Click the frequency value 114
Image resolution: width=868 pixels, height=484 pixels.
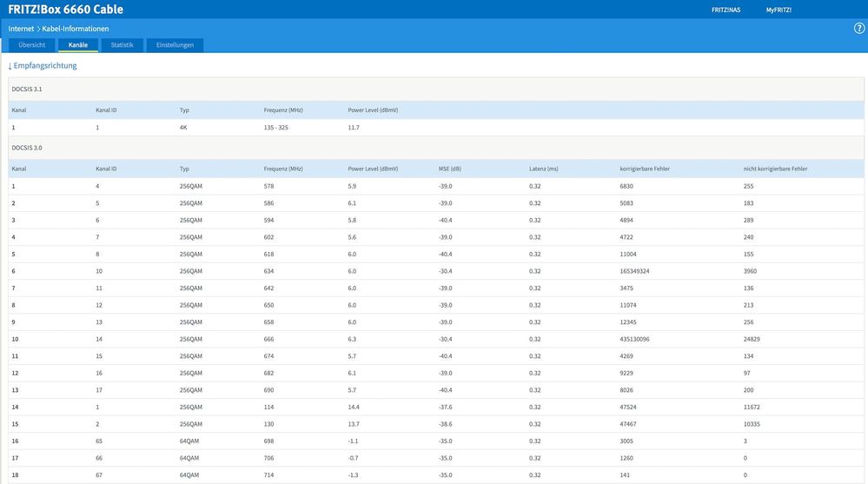tap(269, 407)
